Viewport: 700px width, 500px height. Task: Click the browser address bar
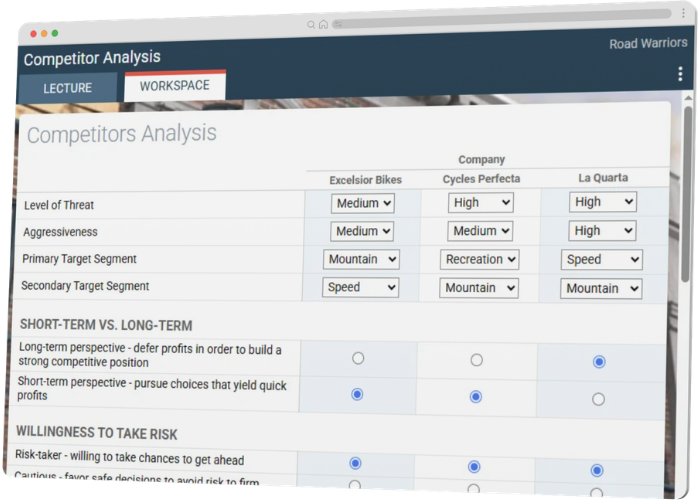tap(502, 20)
